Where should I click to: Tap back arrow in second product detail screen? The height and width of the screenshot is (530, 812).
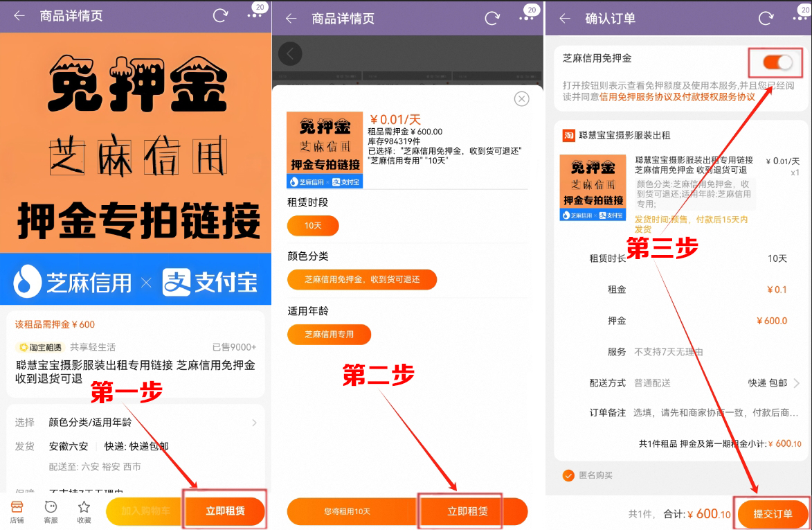tap(291, 19)
